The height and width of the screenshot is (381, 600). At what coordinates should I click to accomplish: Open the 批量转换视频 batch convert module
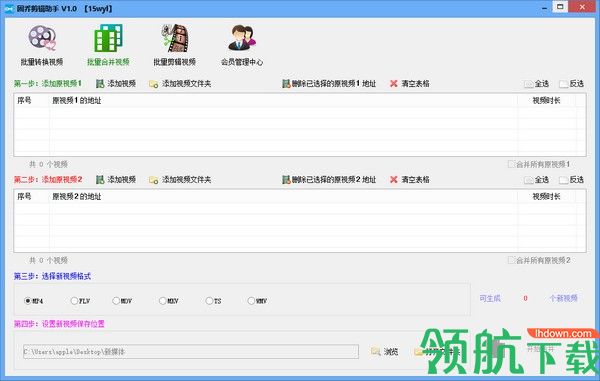42,45
